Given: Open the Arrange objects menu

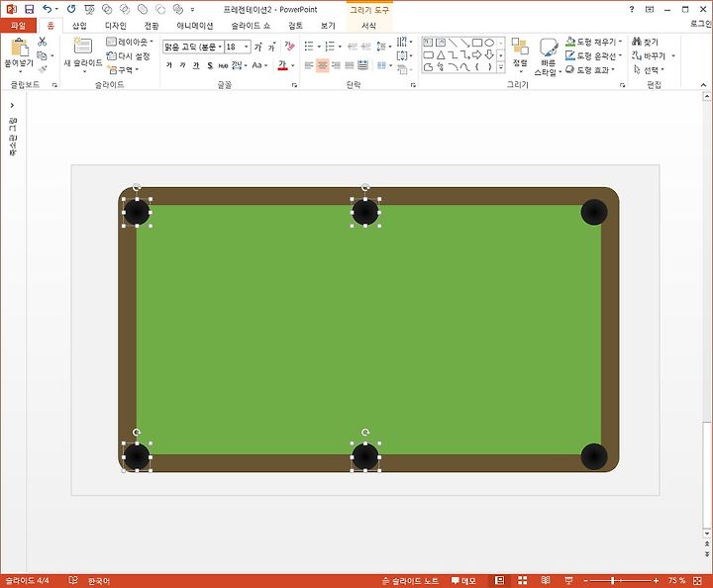Looking at the screenshot, I should tap(520, 55).
